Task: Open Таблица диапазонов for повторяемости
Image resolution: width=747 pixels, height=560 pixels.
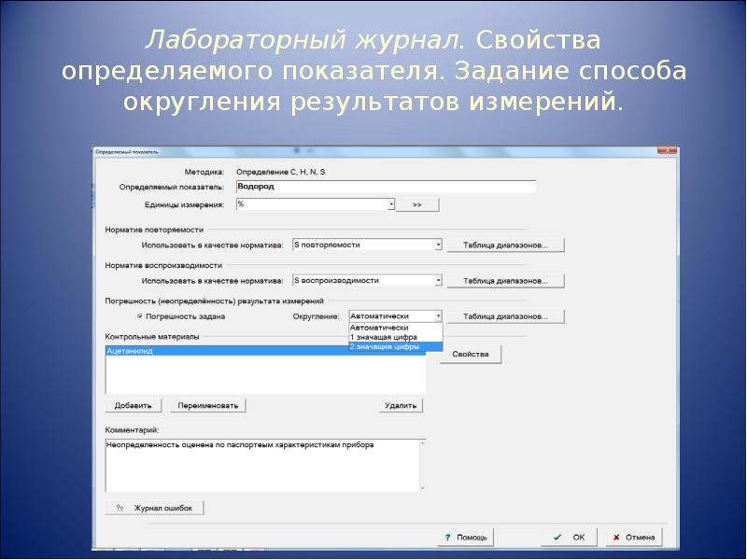Action: pyautogui.click(x=506, y=245)
